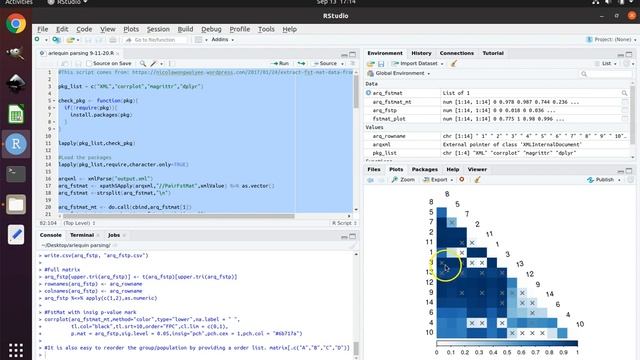Click the Code Tools magic wand icon
The height and width of the screenshot is (360, 640).
153,64
